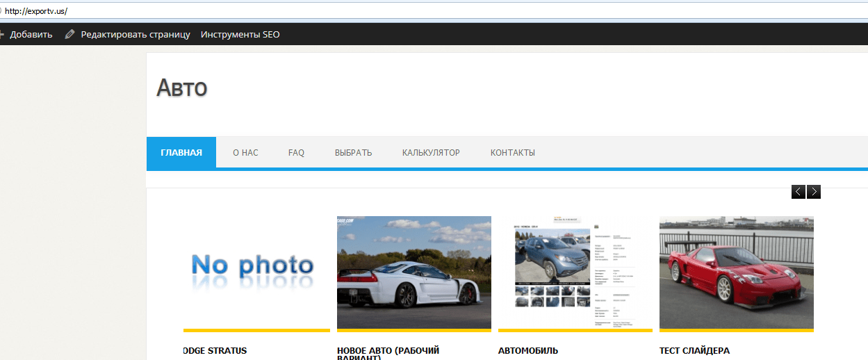Open the О НАС page
This screenshot has height=360, width=868.
coord(245,152)
